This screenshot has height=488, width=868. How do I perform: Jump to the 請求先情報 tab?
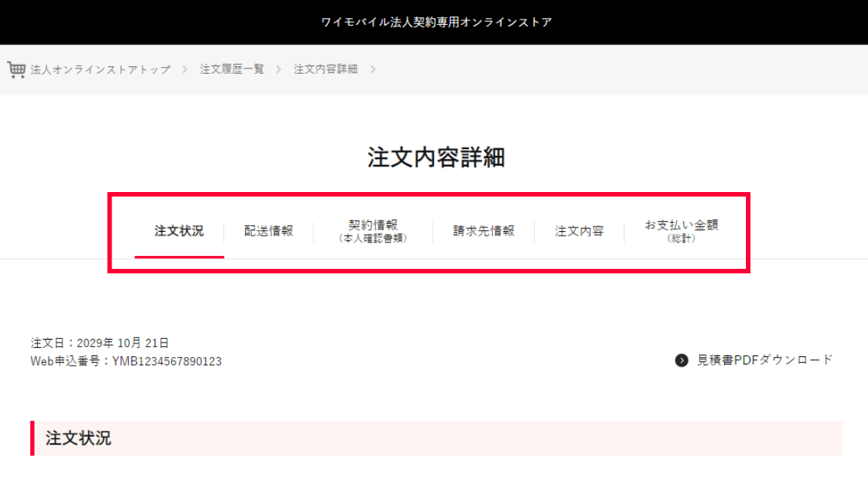click(484, 231)
